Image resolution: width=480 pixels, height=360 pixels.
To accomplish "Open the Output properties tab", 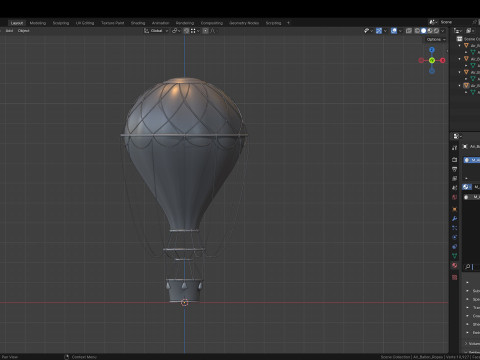I will (455, 169).
